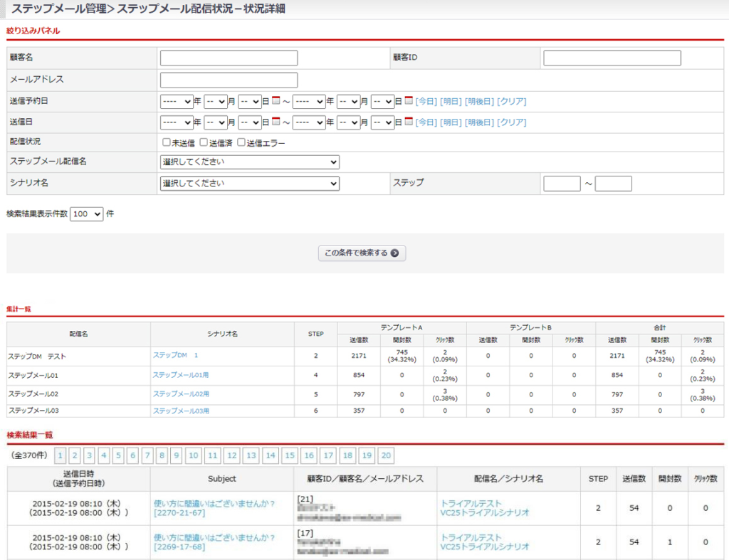Open the 検索結果表示件数 dropdown showing 100
Viewport: 729px width, 560px height.
pos(86,213)
